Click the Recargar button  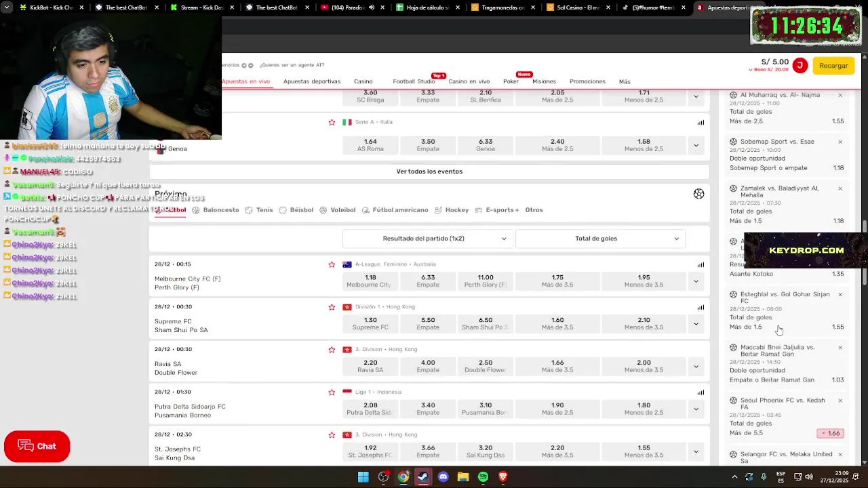(x=833, y=66)
